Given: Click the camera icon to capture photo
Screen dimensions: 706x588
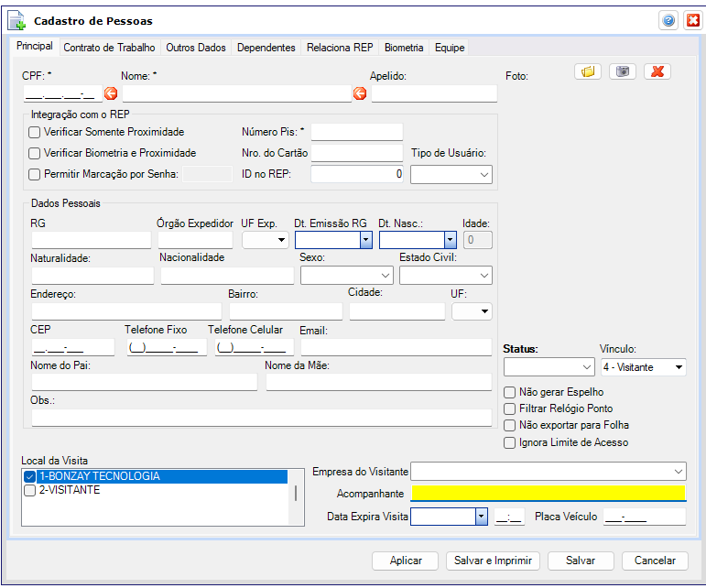Looking at the screenshot, I should (x=623, y=71).
